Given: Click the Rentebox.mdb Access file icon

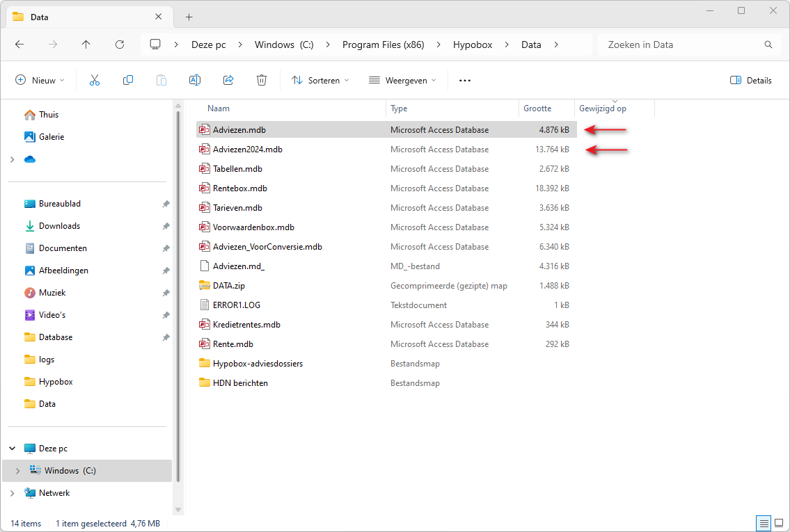Looking at the screenshot, I should point(204,188).
